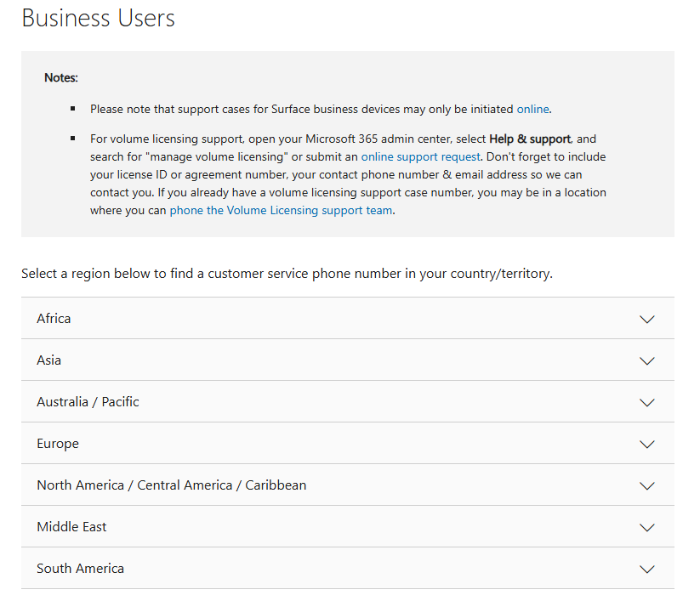Expand the Europe region section
This screenshot has height=601, width=700.
[58, 444]
